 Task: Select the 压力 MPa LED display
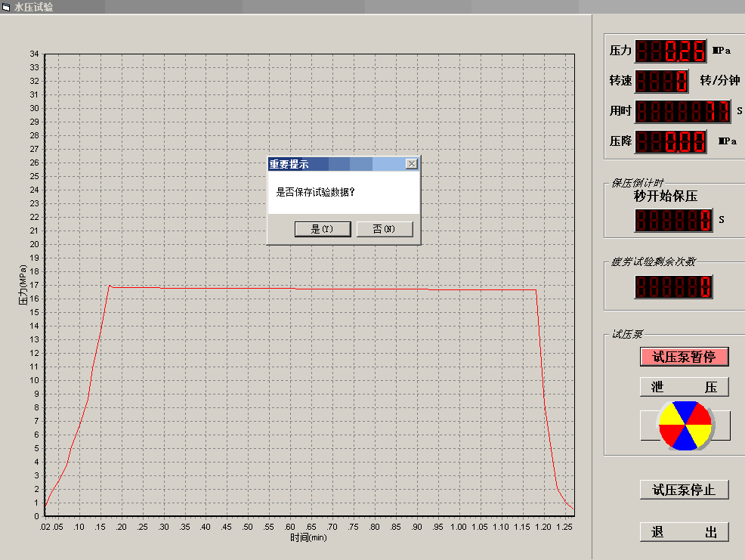click(670, 51)
